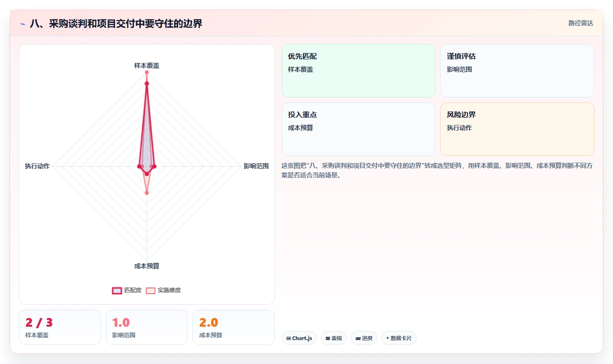Click the 进度 tag chip

point(364,338)
